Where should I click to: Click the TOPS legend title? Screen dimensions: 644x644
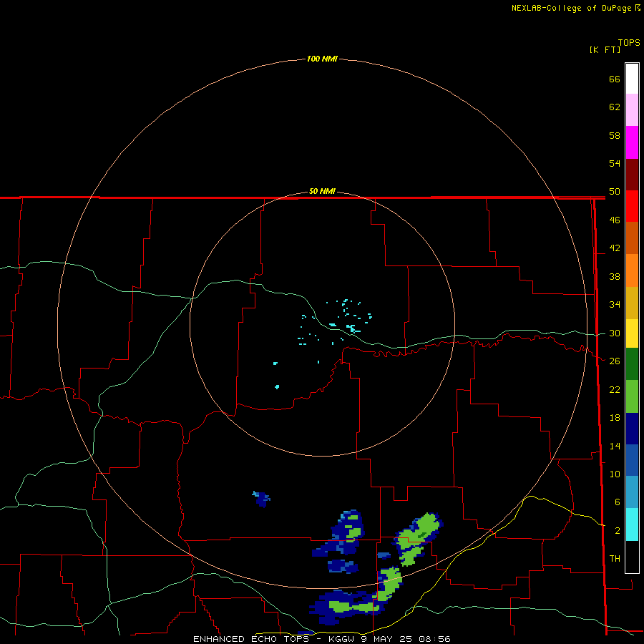coord(629,42)
